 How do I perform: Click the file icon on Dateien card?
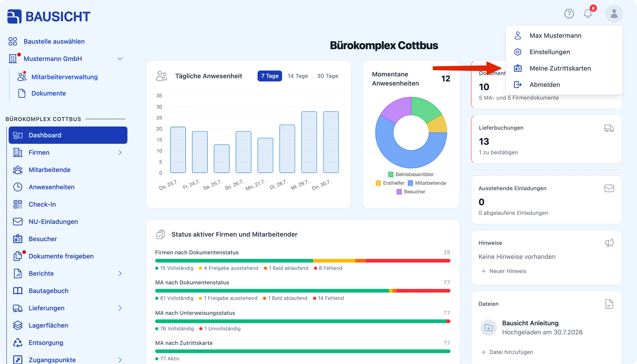click(609, 304)
